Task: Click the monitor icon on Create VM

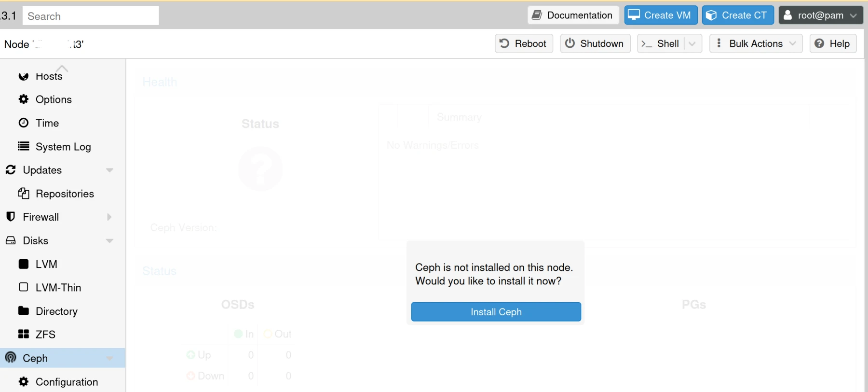Action: pos(634,14)
